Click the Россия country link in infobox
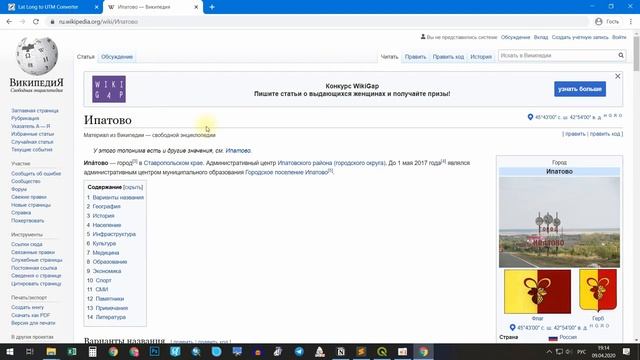 point(568,337)
